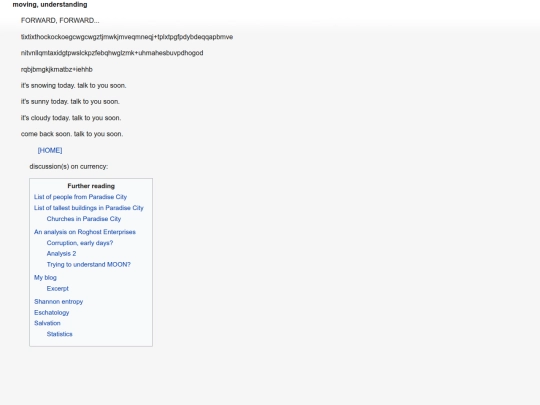This screenshot has width=540, height=405.
Task: Click the 'rqbjbmgkjkmatbz+iehhb' text
Action: pyautogui.click(x=56, y=70)
